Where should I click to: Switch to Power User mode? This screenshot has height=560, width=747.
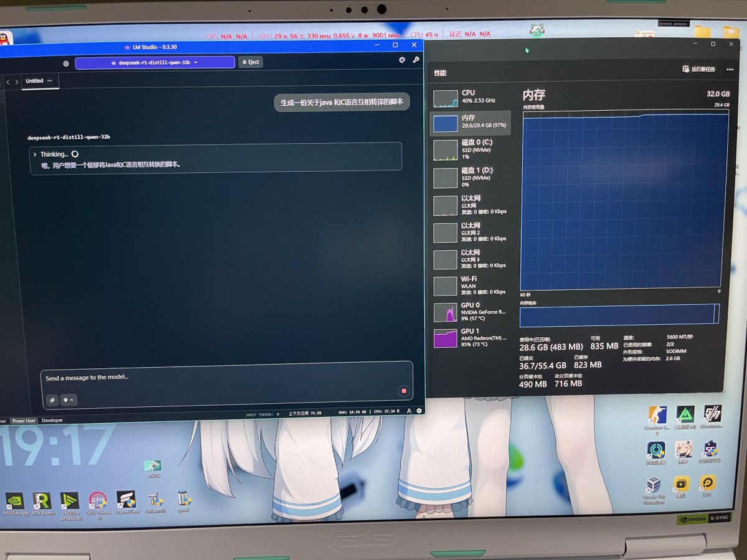pyautogui.click(x=24, y=421)
